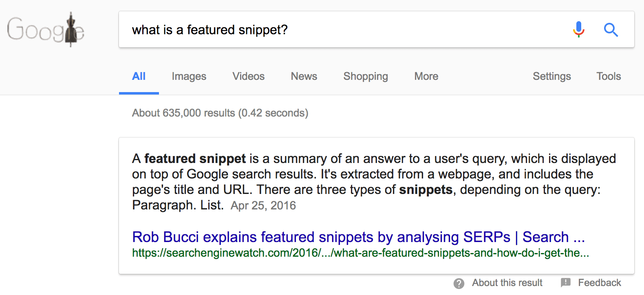Show the search Tools options
The image size is (644, 295).
tap(609, 76)
